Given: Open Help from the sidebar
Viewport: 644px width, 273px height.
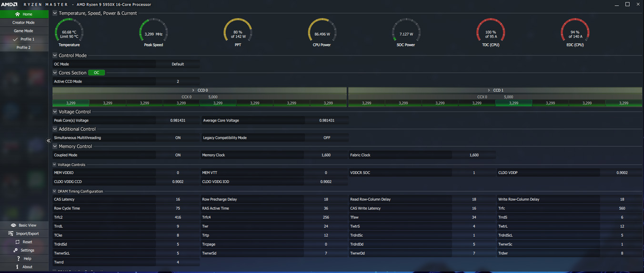Looking at the screenshot, I should point(24,259).
